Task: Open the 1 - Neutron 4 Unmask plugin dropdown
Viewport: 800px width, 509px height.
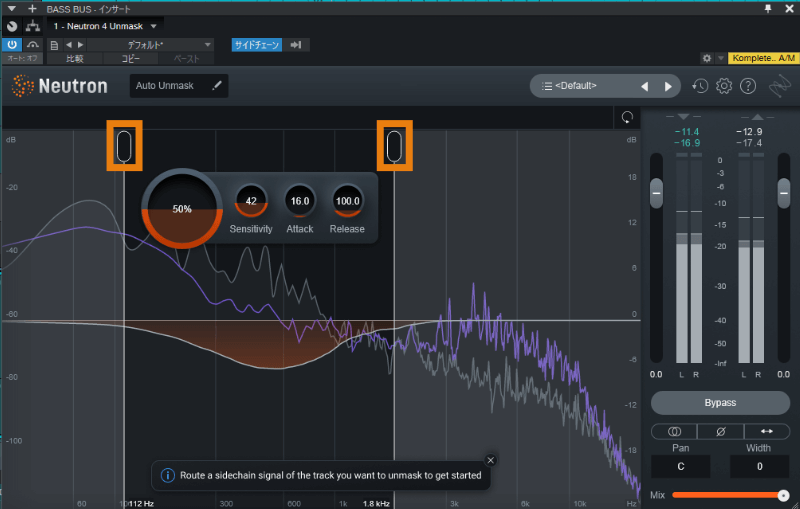Action: (105, 26)
